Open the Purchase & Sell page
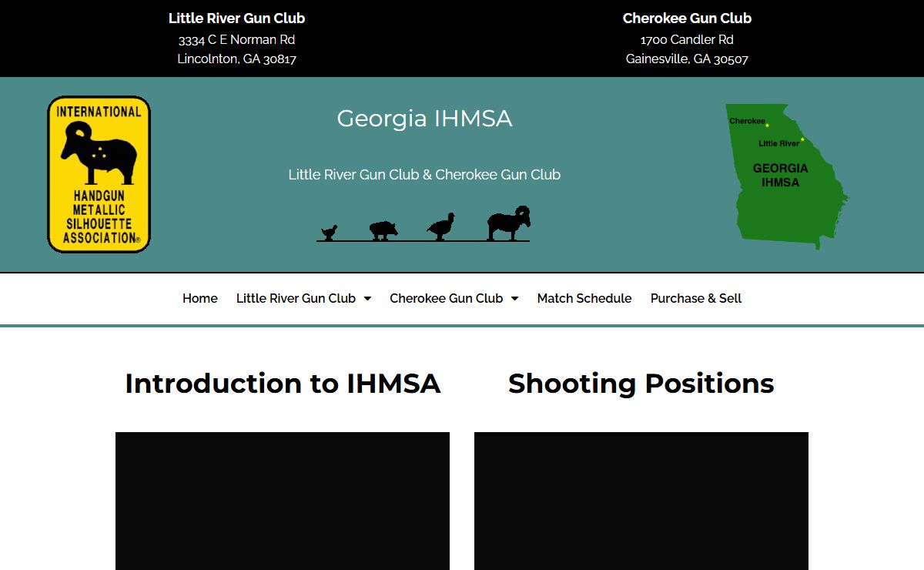Image resolution: width=924 pixels, height=570 pixels. click(x=696, y=298)
